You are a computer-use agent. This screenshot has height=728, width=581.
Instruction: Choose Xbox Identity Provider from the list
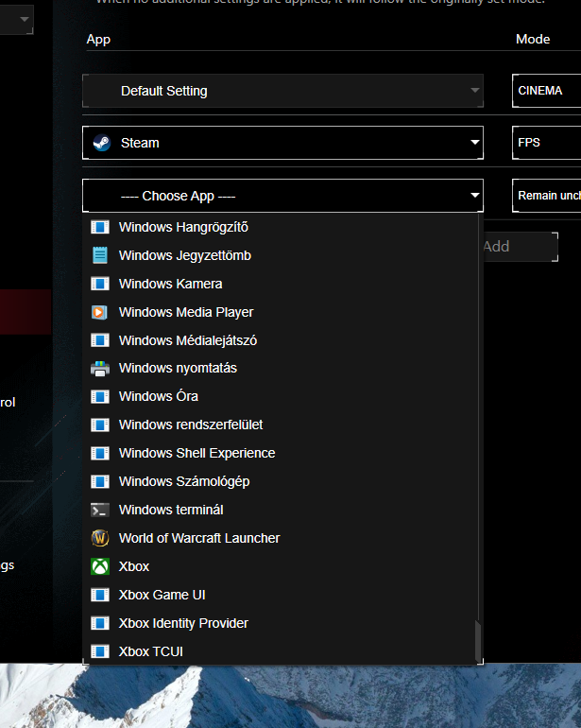point(183,623)
